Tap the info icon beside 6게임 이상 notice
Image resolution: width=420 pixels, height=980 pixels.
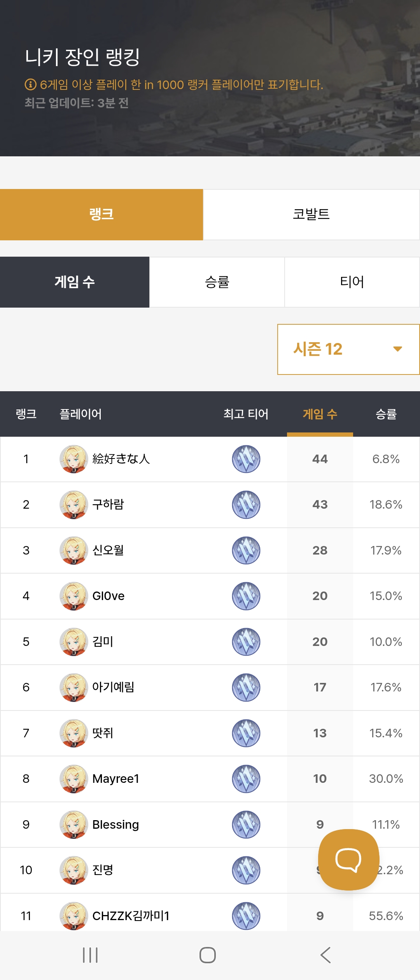(30, 84)
